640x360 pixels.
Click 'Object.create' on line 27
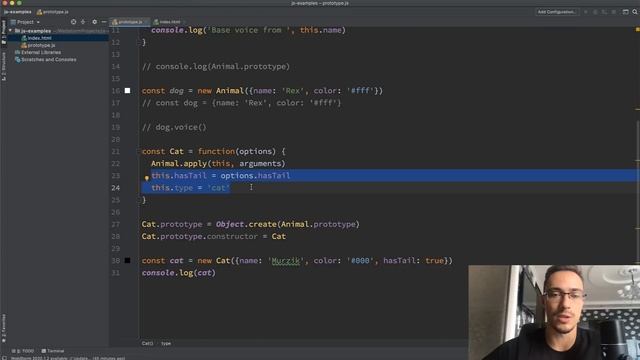[x=247, y=224]
